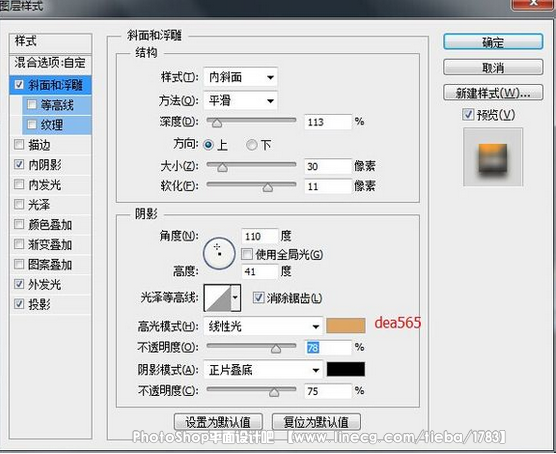Uncheck the 投影 checkbox

pos(19,304)
